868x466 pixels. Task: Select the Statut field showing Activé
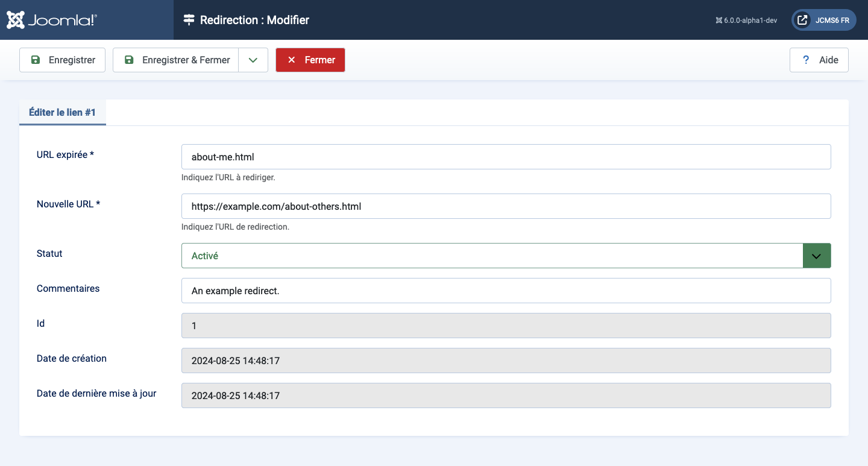506,256
